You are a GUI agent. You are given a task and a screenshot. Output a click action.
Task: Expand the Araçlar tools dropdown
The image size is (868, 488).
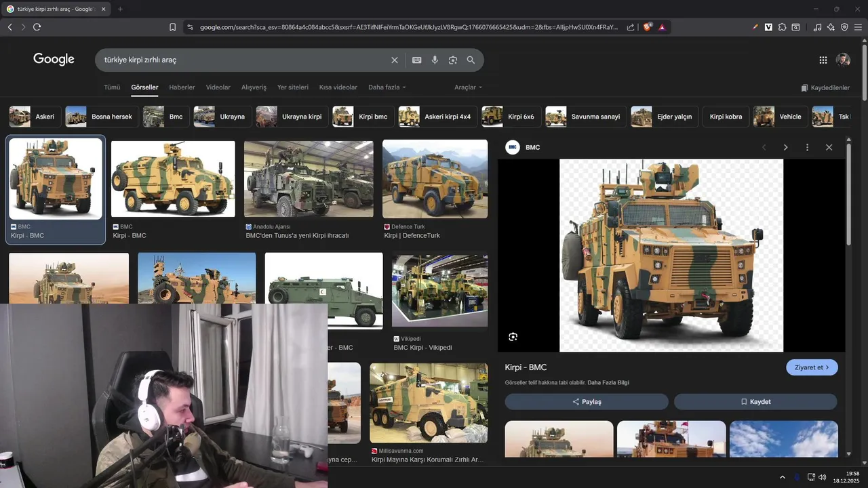tap(469, 87)
